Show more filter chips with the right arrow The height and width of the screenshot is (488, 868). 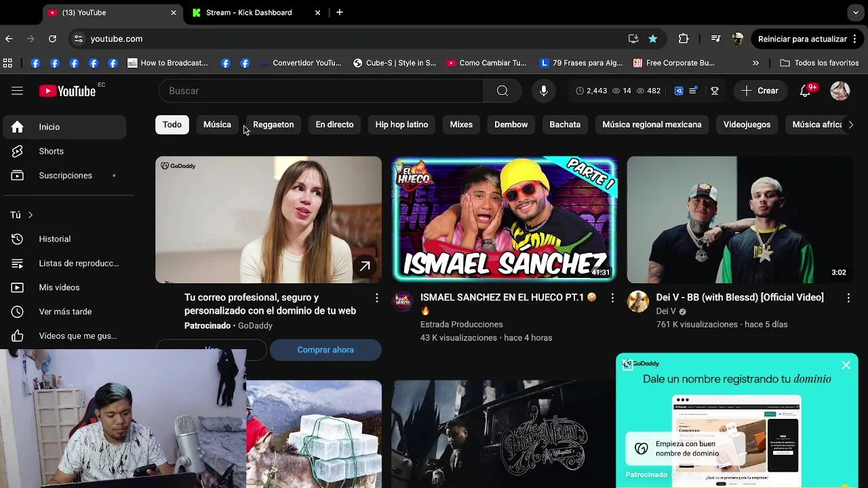pyautogui.click(x=850, y=125)
